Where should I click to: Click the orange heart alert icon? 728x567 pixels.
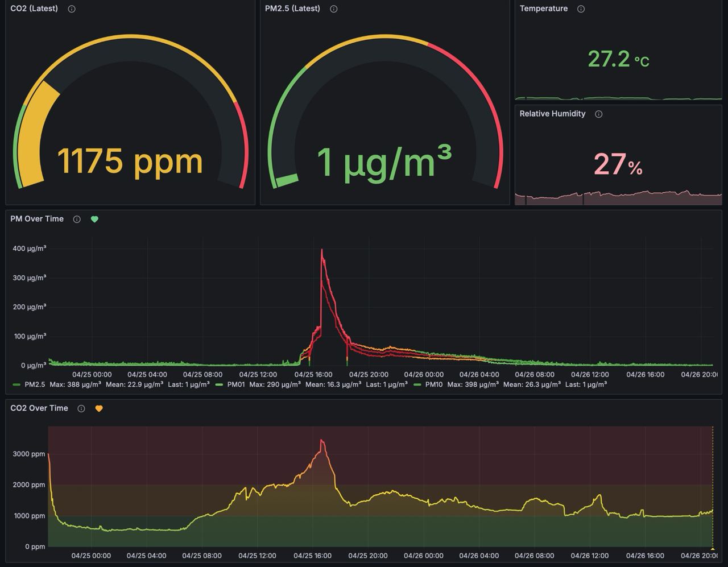point(99,409)
